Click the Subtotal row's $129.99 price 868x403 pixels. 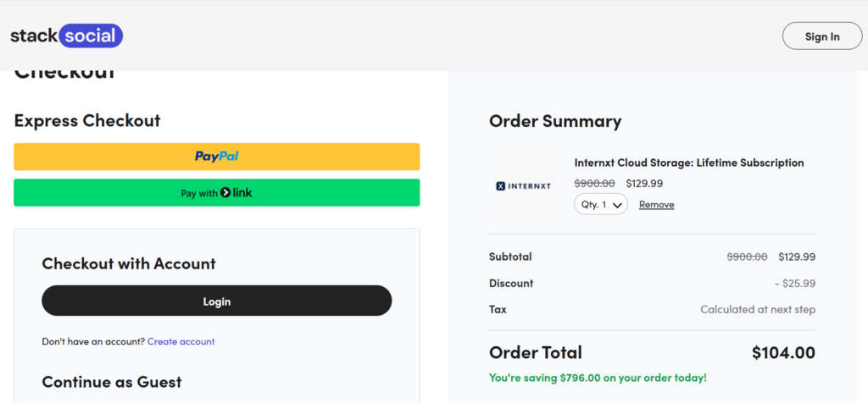(x=797, y=257)
